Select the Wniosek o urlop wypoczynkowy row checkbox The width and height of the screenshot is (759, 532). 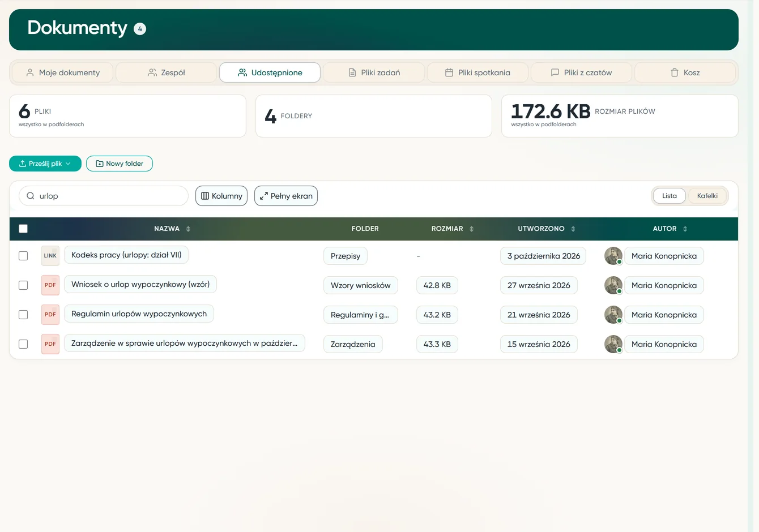[x=23, y=285]
